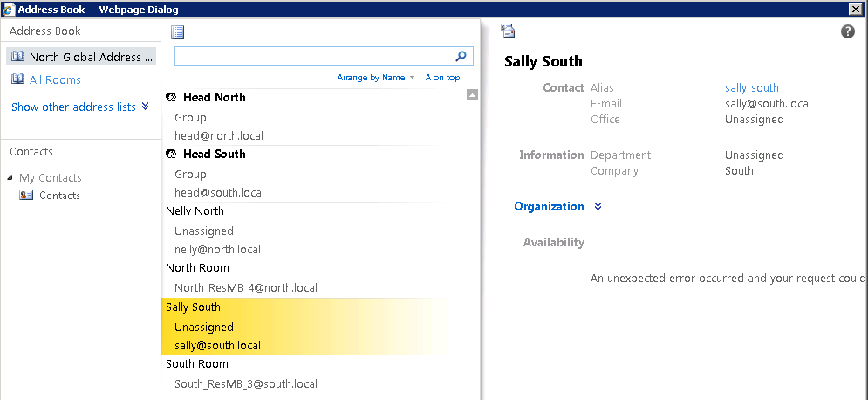Click the All Rooms book icon
The width and height of the screenshot is (868, 400).
(x=18, y=79)
